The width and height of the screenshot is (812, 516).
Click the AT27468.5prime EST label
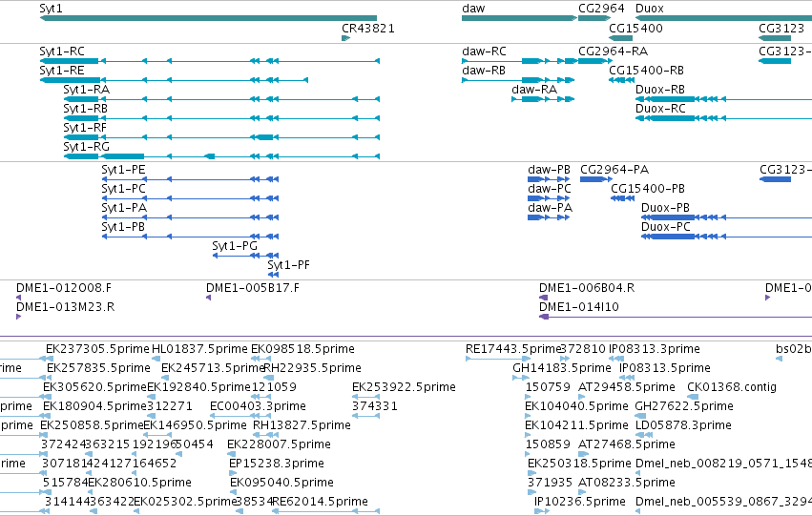pos(627,445)
